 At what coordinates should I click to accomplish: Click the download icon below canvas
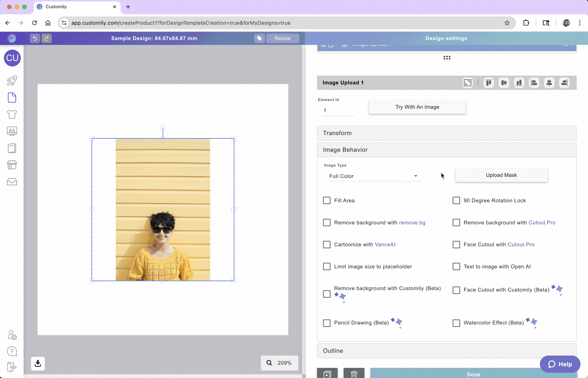coord(38,363)
